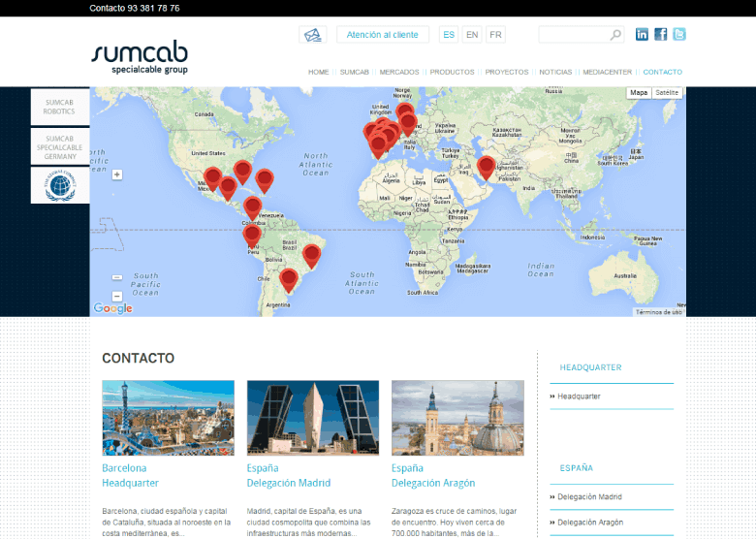
Task: Open the España Delegación Aragón heading link
Action: click(x=433, y=475)
